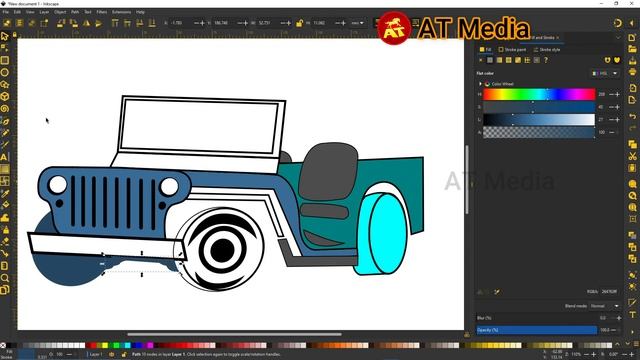Select the 3D box tool
The image size is (640, 360).
pos(4,97)
